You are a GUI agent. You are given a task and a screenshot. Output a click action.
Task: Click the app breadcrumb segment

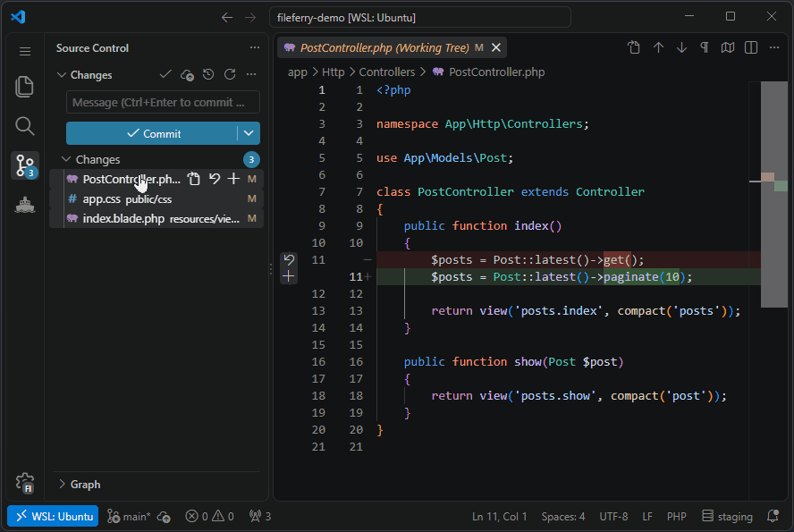[297, 72]
